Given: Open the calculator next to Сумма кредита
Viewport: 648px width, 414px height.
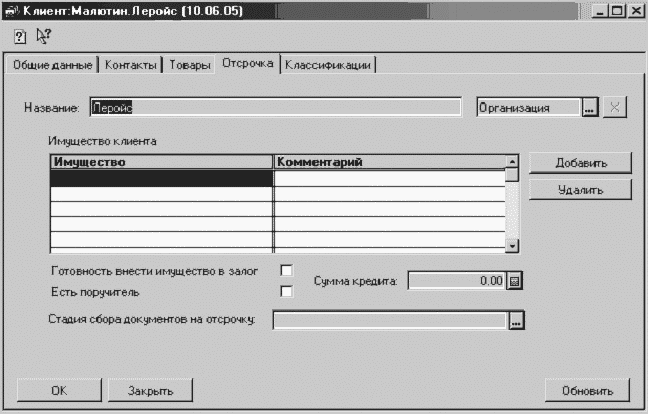Looking at the screenshot, I should point(515,282).
